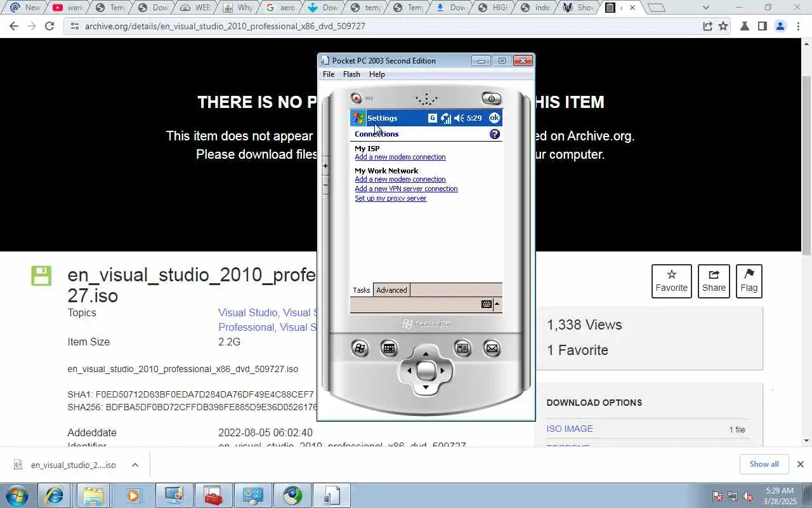Tap the connectivity signal icon in emulator
The width and height of the screenshot is (812, 508).
446,118
